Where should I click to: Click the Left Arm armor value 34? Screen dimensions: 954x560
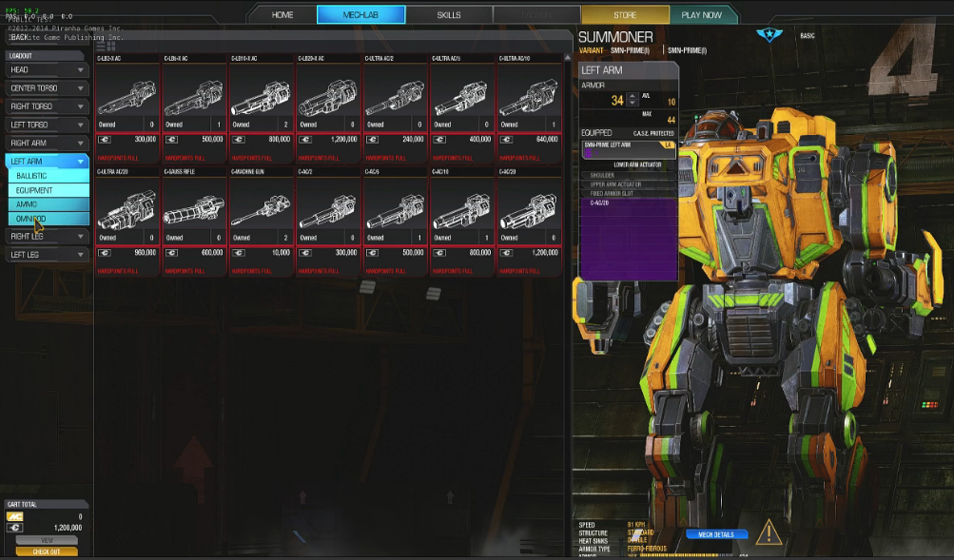[617, 101]
